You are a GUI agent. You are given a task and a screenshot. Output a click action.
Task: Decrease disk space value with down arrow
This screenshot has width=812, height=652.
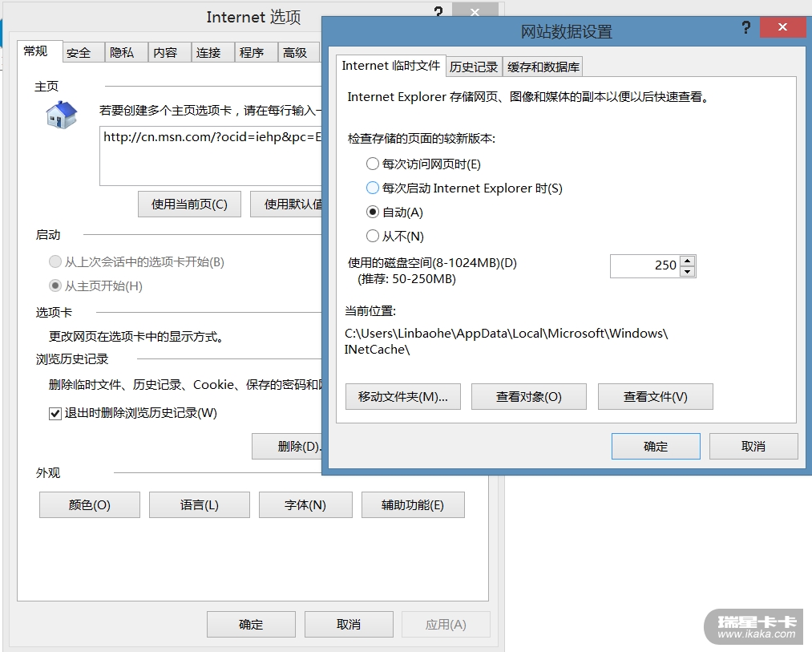click(x=687, y=272)
